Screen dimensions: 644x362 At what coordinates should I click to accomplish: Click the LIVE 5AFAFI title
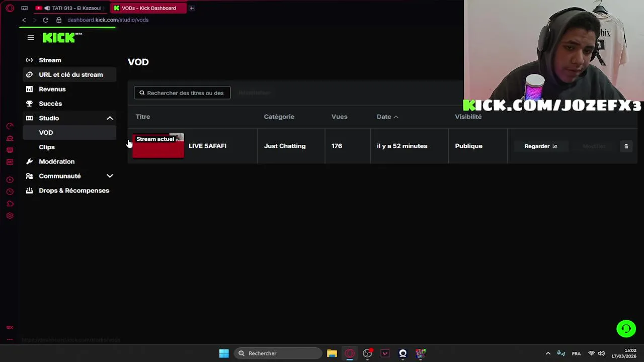click(207, 146)
